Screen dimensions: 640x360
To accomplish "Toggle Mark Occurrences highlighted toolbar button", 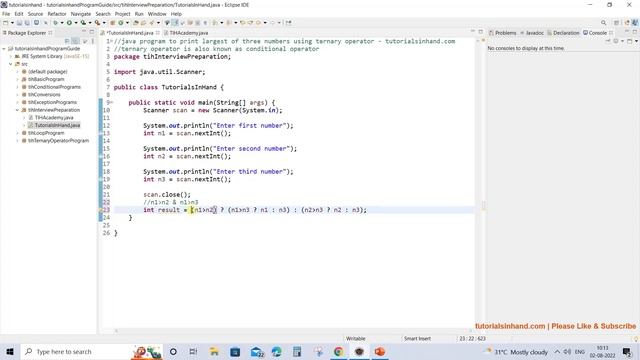I will click(175, 23).
